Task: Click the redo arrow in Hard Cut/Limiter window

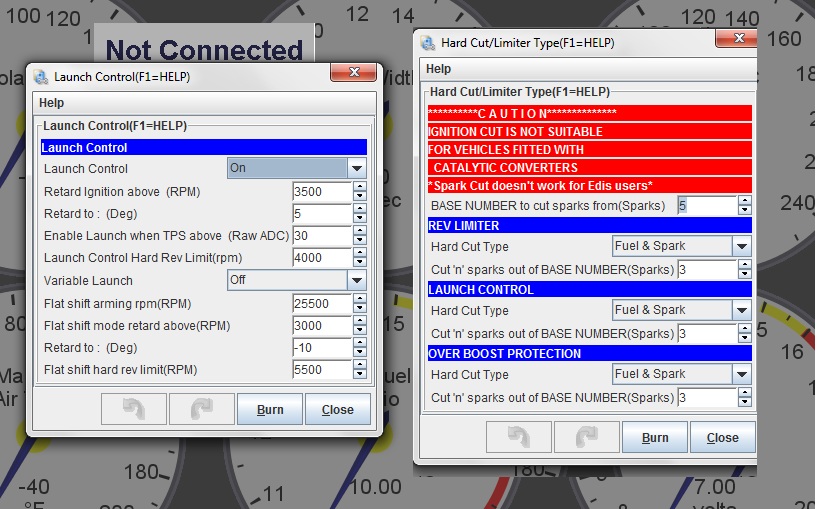Action: pyautogui.click(x=587, y=437)
